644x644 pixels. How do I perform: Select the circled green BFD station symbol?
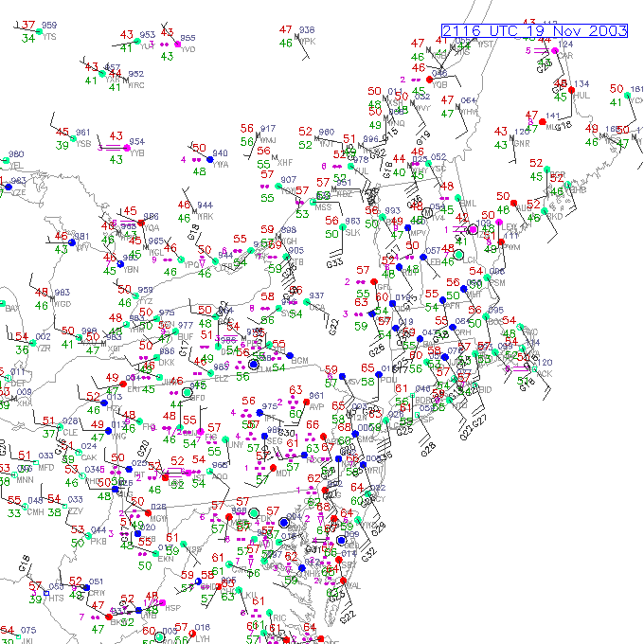tap(187, 393)
